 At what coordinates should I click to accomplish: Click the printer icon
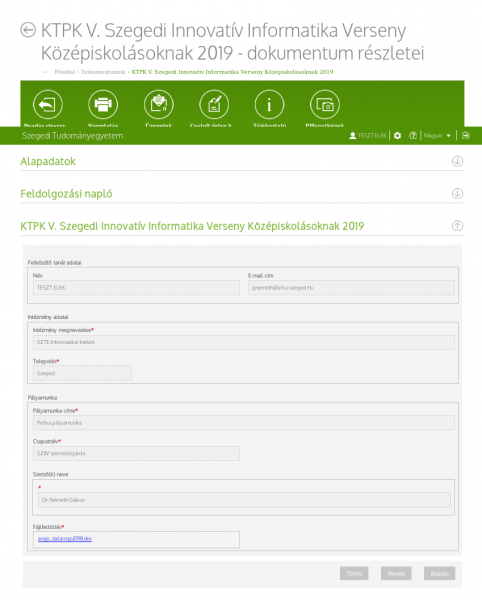(x=103, y=104)
